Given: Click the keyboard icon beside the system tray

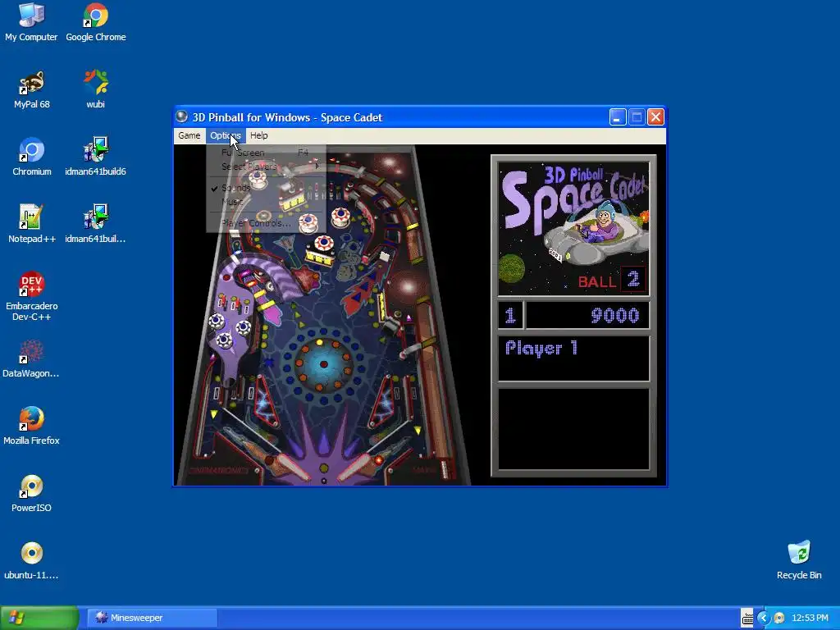Looking at the screenshot, I should [747, 618].
